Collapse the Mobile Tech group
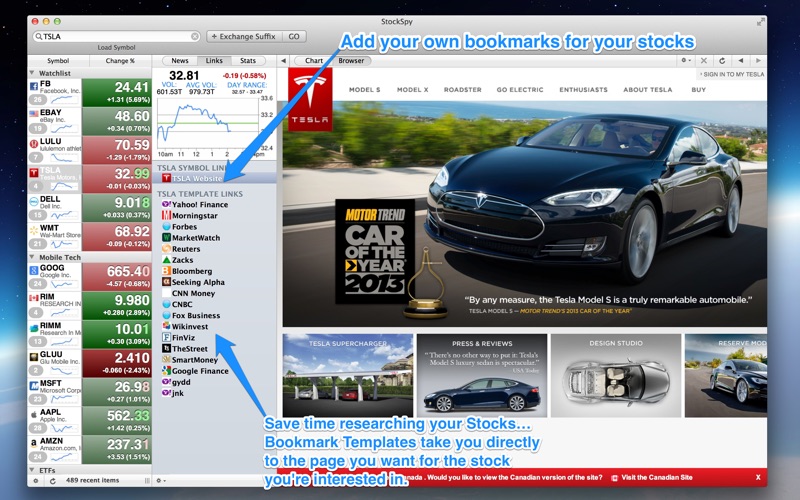This screenshot has width=800, height=500. coord(34,257)
